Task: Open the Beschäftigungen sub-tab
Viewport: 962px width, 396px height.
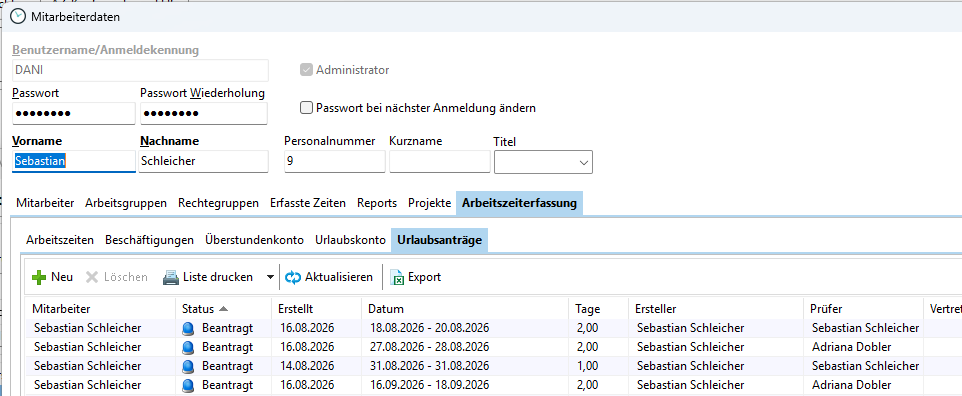Action: coord(150,240)
